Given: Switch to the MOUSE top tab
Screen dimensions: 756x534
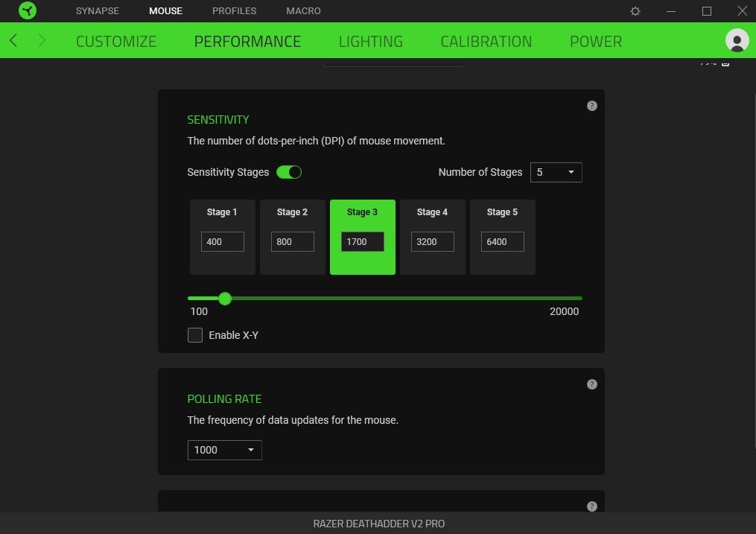Looking at the screenshot, I should [165, 10].
